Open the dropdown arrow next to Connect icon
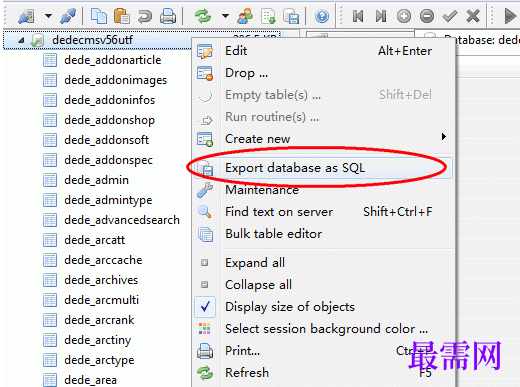Image resolution: width=520 pixels, height=387 pixels. [48, 16]
